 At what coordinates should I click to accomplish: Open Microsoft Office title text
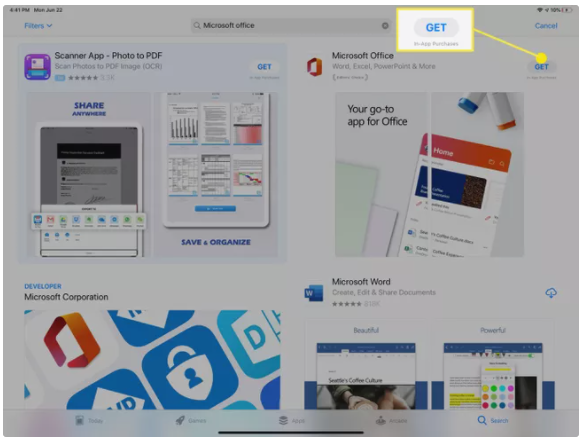363,56
